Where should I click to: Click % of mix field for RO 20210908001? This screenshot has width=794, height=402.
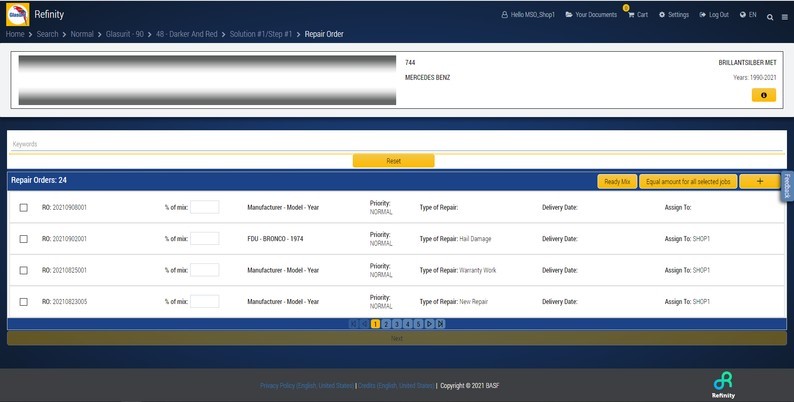(205, 207)
